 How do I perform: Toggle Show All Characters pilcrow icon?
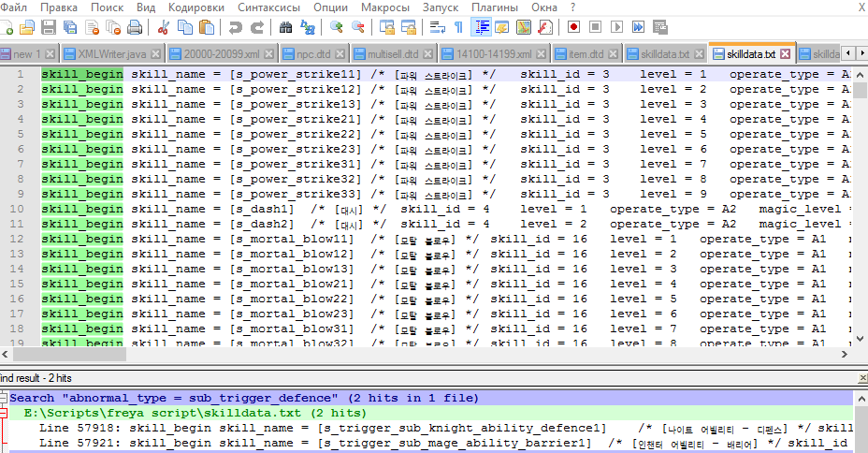tap(459, 28)
